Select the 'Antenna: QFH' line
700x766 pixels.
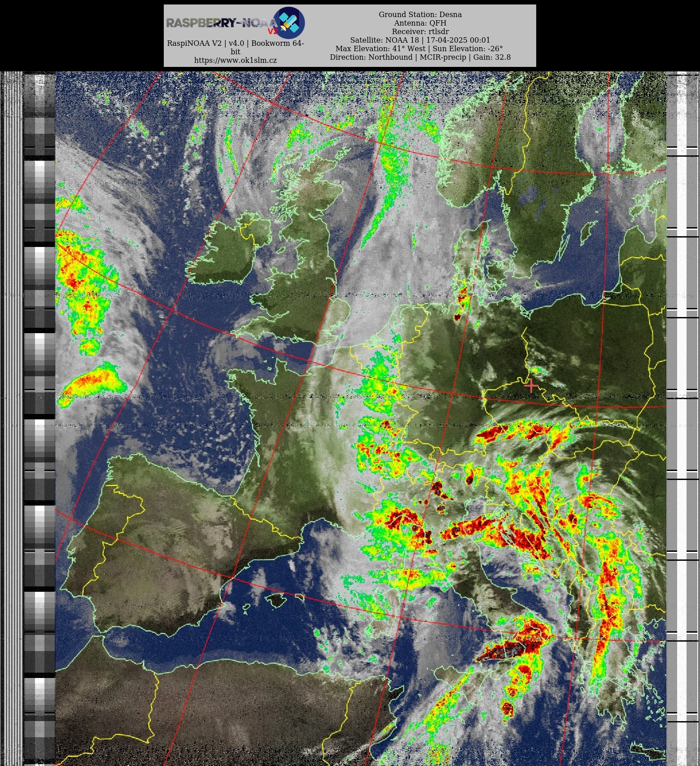pyautogui.click(x=420, y=23)
